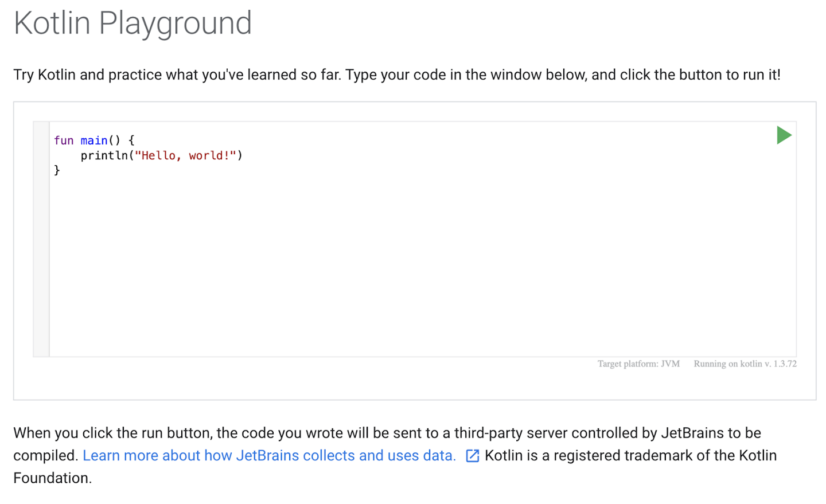
Task: Click the gray editor gutter strip
Action: (x=41, y=239)
